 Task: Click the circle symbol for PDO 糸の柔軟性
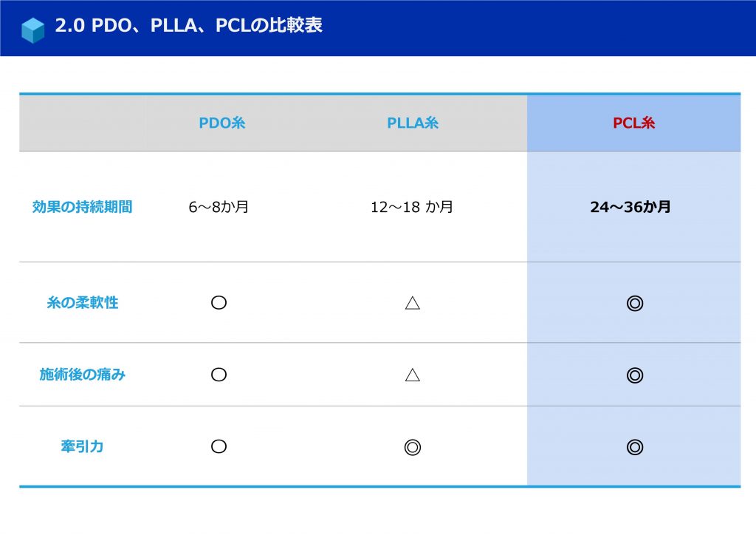(x=219, y=302)
